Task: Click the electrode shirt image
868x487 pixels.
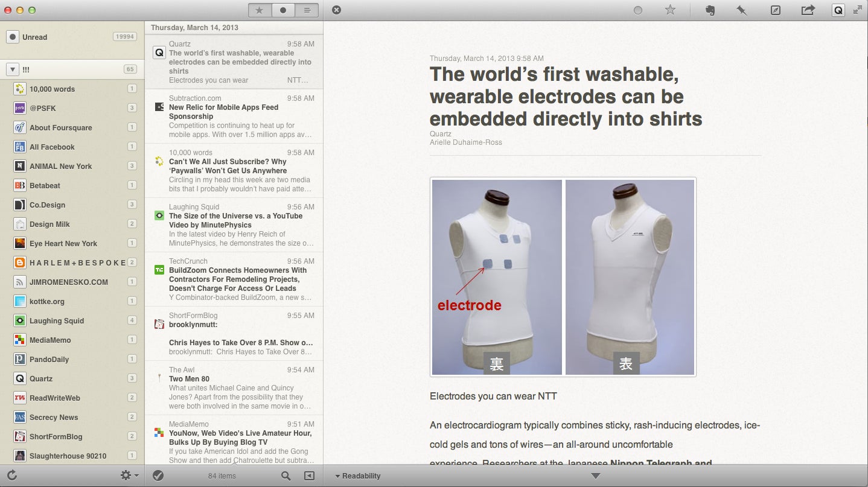Action: 563,277
